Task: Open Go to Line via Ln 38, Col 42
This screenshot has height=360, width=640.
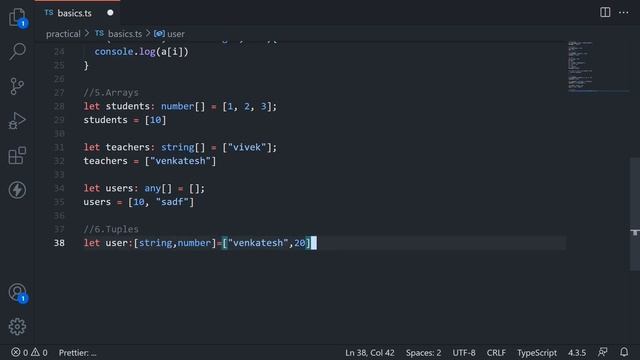Action: pos(370,353)
